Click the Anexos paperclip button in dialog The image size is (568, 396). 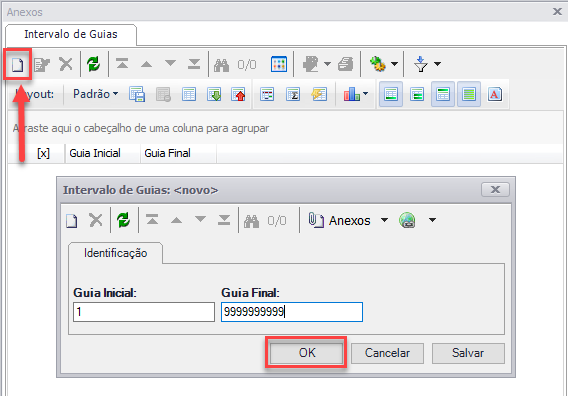coord(339,220)
